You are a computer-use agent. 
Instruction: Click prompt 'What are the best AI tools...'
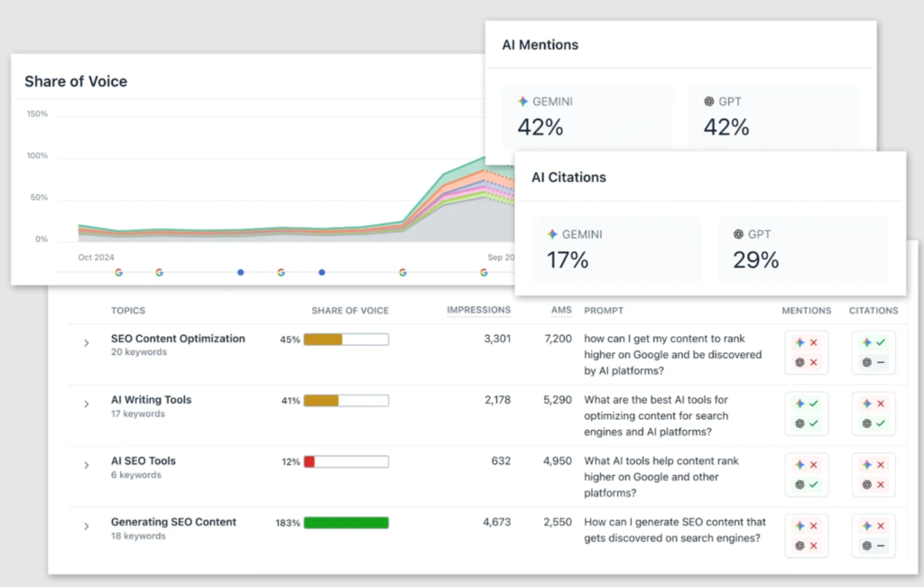(x=657, y=416)
